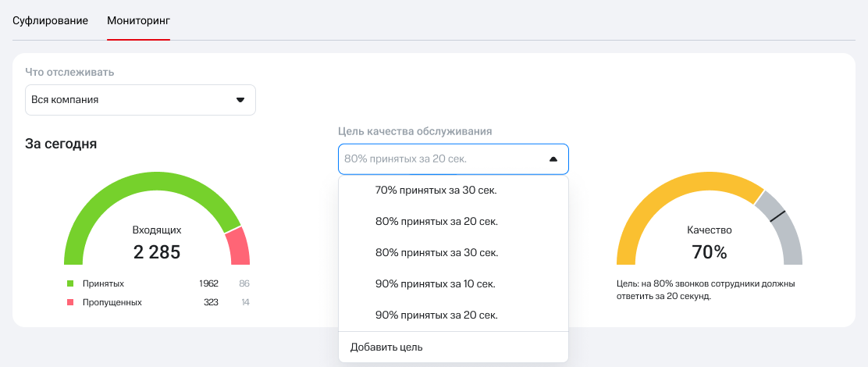Select 80% принятых за 20 сек. option in list
The image size is (868, 367).
click(436, 221)
